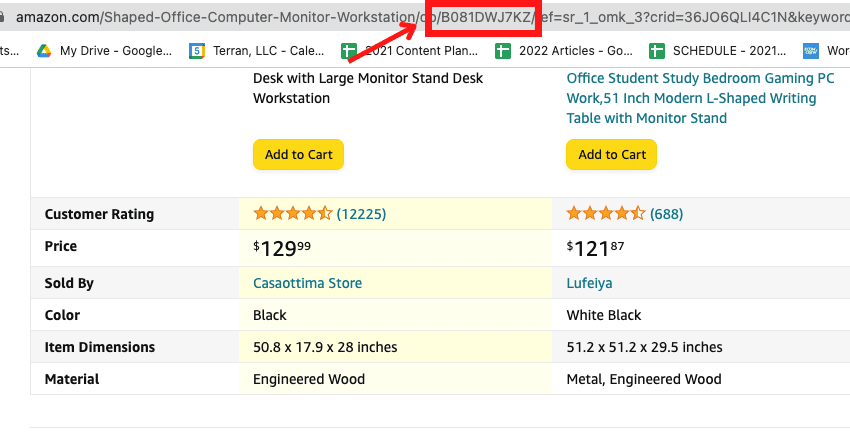The width and height of the screenshot is (850, 434).
Task: Click the Color row label
Action: coord(62,315)
